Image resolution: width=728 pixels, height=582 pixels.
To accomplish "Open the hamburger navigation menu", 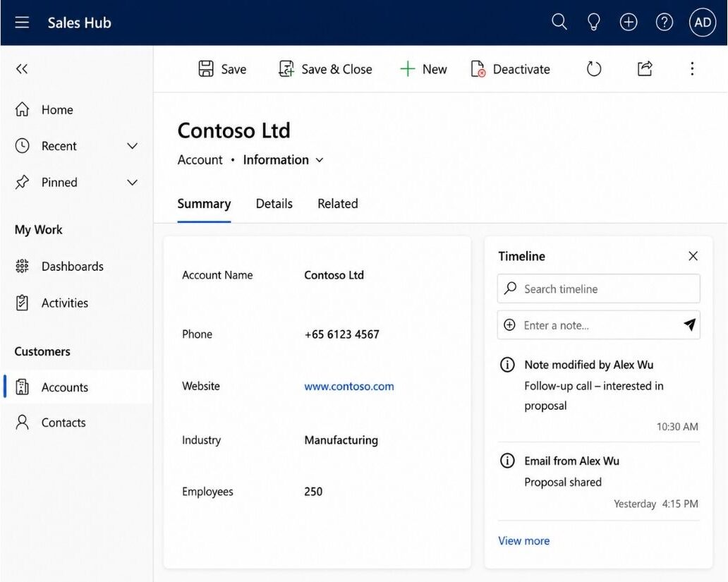I will 22,23.
